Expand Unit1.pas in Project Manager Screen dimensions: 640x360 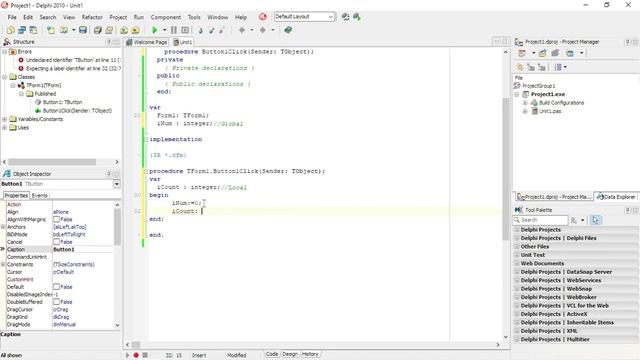click(x=525, y=111)
